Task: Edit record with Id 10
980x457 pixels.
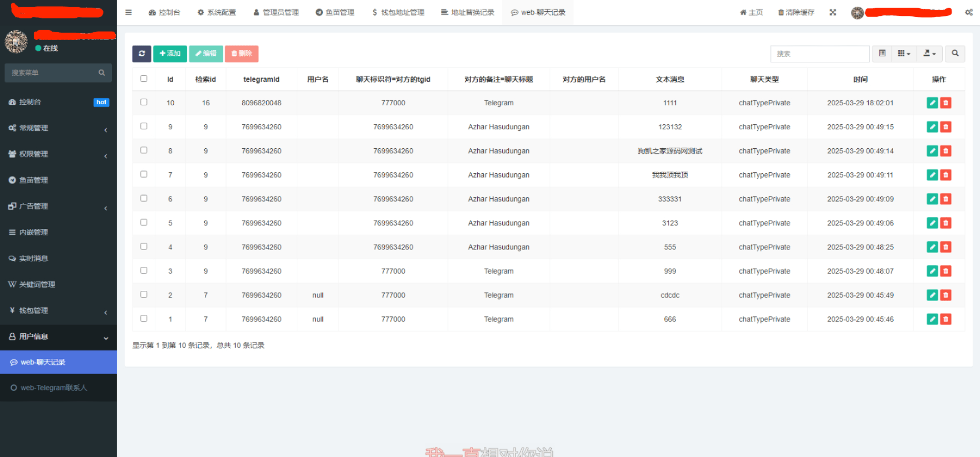Action: coord(932,103)
